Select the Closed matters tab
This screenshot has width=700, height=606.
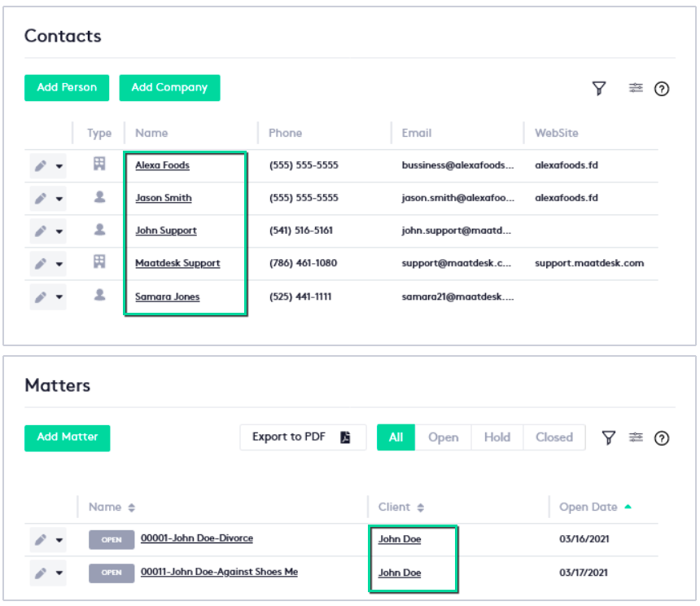553,437
